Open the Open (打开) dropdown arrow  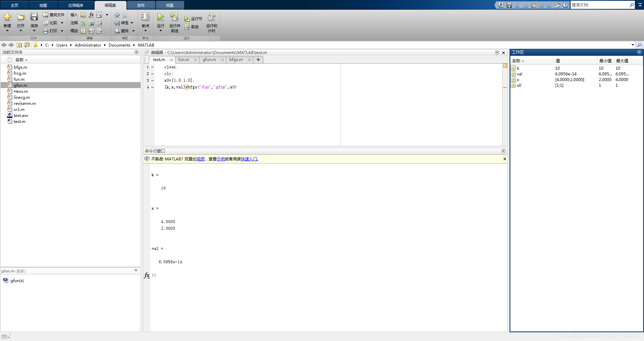click(21, 31)
